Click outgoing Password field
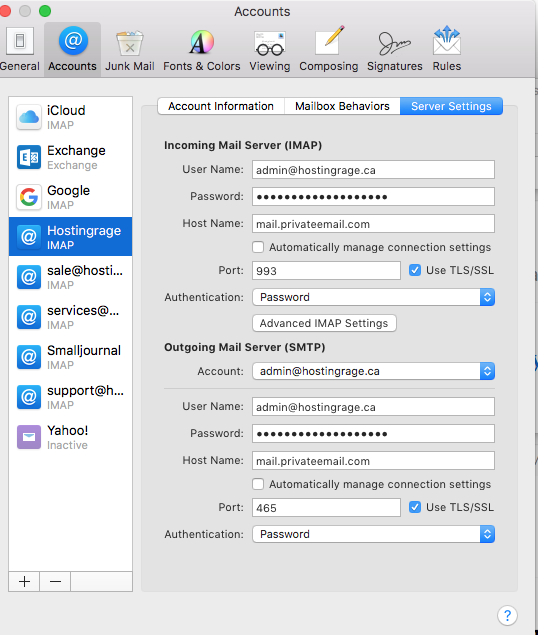This screenshot has width=538, height=635. tap(373, 434)
